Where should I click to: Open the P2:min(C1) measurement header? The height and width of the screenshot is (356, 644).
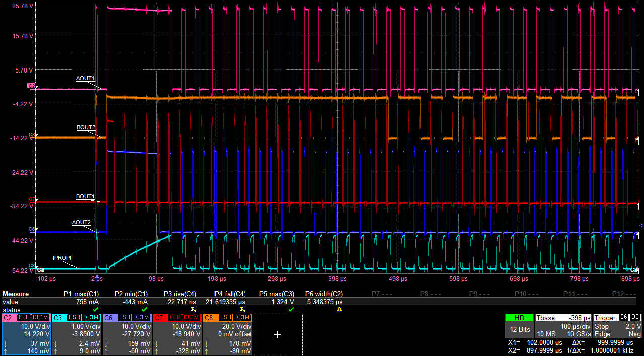tap(131, 294)
